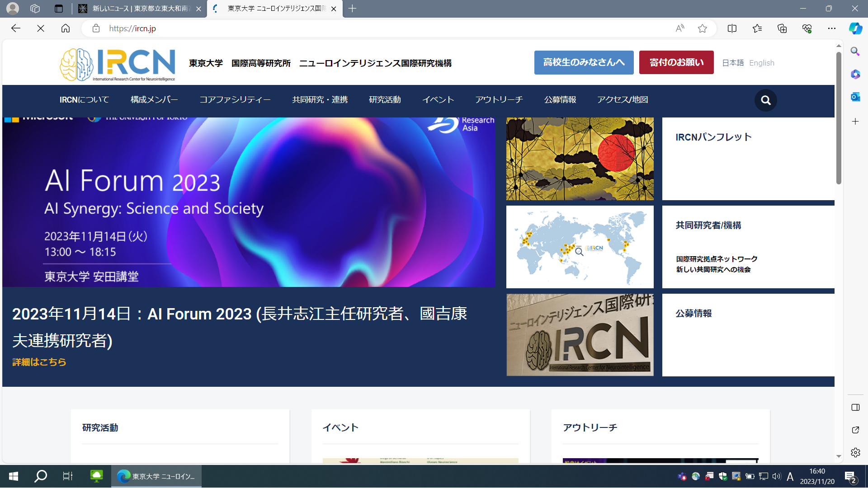Open Browser essentials heart icon

point(807,28)
